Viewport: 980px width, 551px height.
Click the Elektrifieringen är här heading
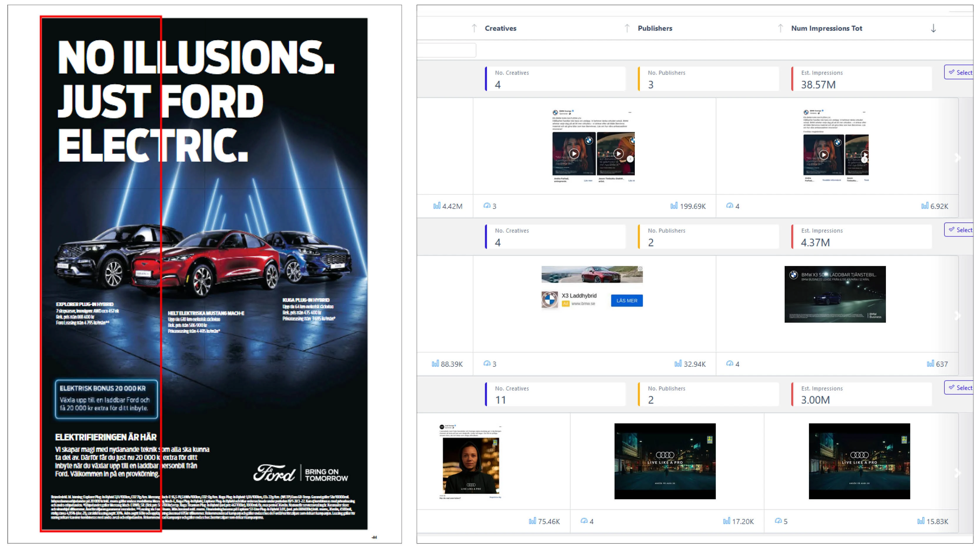[x=106, y=437]
